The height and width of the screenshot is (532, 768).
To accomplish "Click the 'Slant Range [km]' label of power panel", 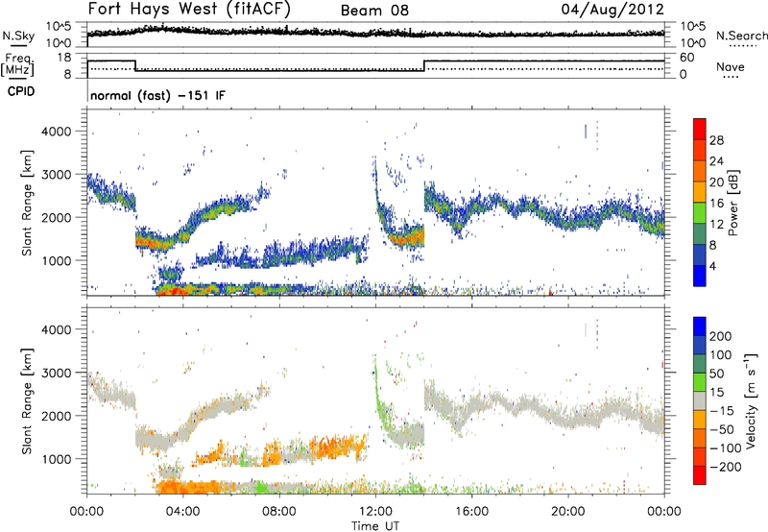I will pos(27,203).
